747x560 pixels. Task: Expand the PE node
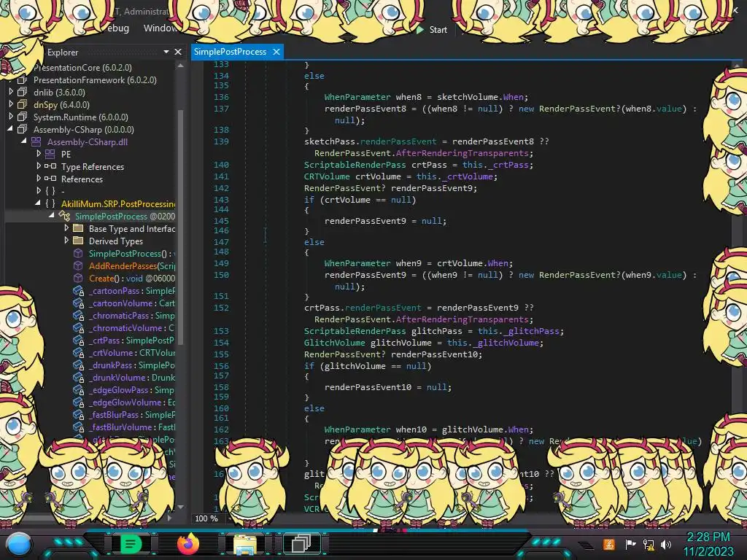39,153
